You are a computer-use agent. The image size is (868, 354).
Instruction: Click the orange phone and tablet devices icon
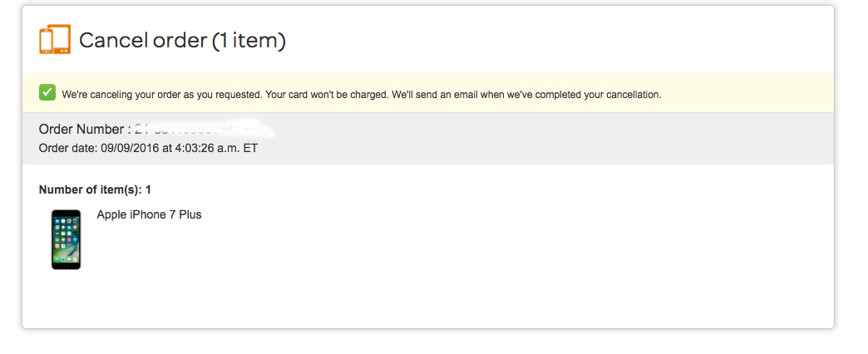[55, 39]
